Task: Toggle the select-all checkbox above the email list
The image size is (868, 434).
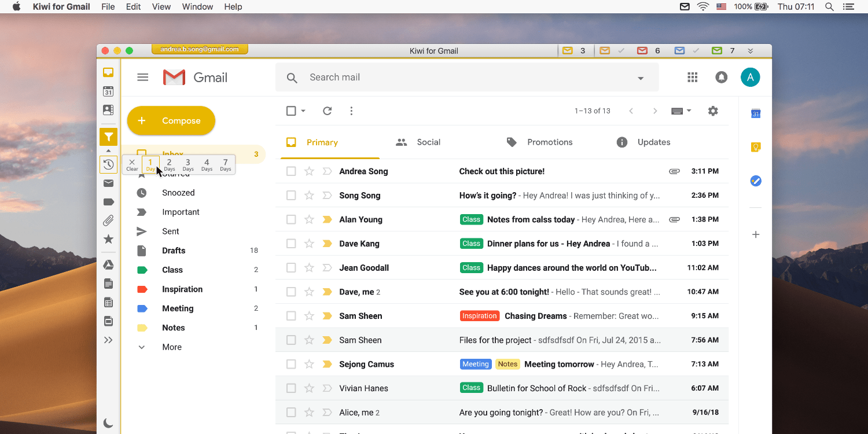Action: [290, 111]
